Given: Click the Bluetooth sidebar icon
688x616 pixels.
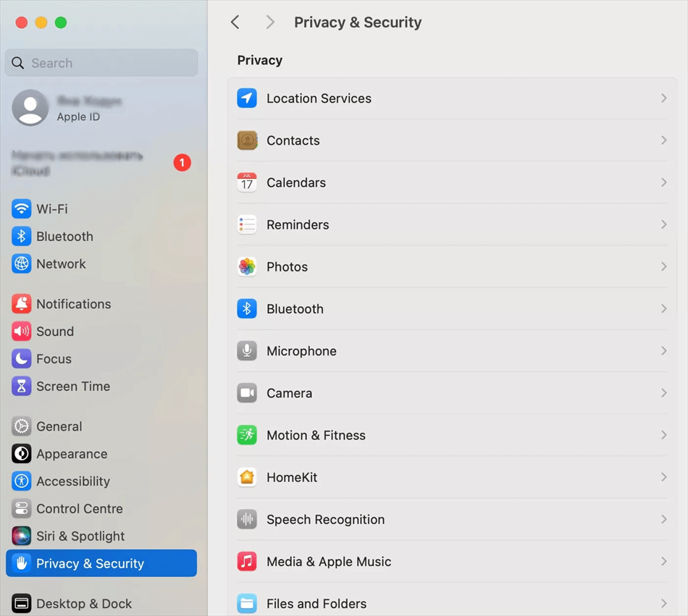Looking at the screenshot, I should click(x=22, y=236).
